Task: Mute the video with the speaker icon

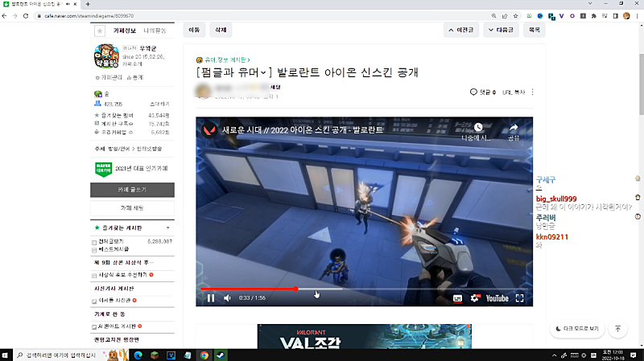Action: 227,298
